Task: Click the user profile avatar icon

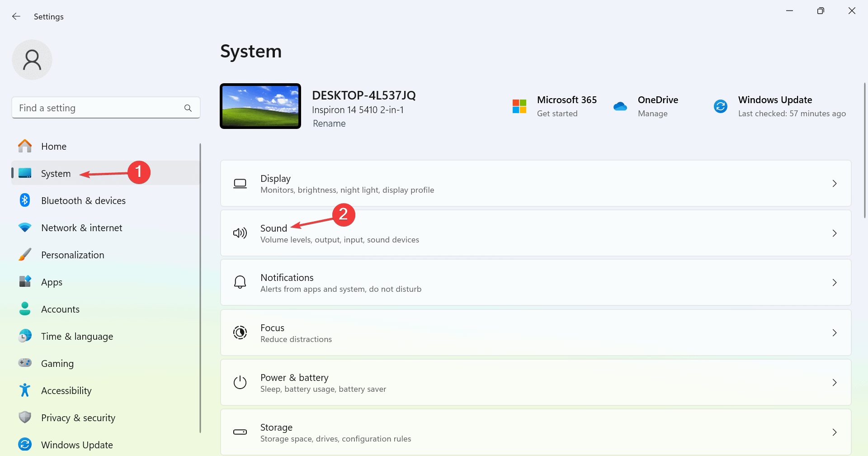Action: pos(32,60)
